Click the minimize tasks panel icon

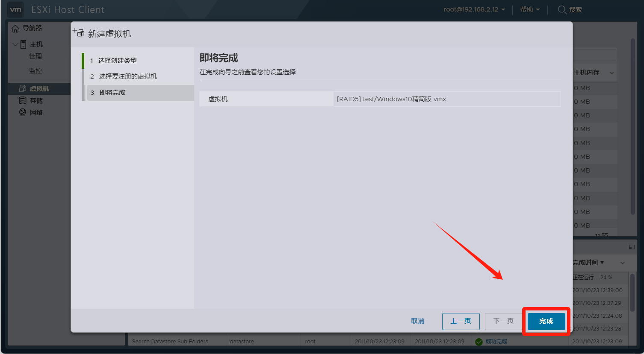(x=632, y=247)
